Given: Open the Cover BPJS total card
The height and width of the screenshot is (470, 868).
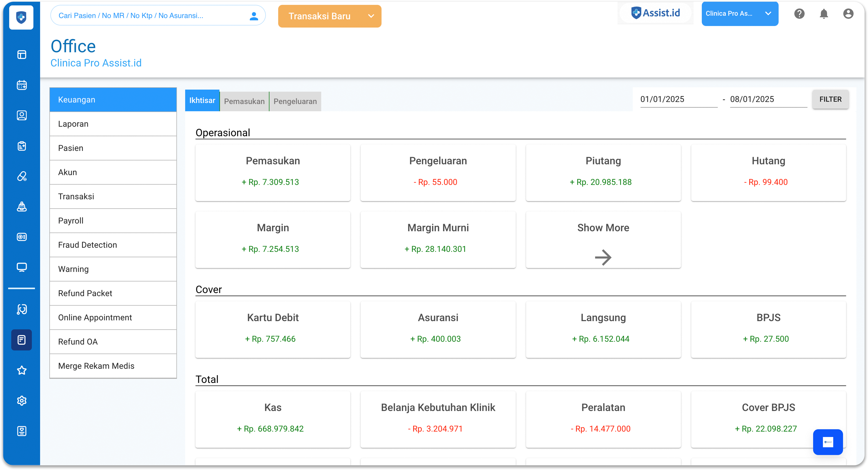Looking at the screenshot, I should point(768,419).
